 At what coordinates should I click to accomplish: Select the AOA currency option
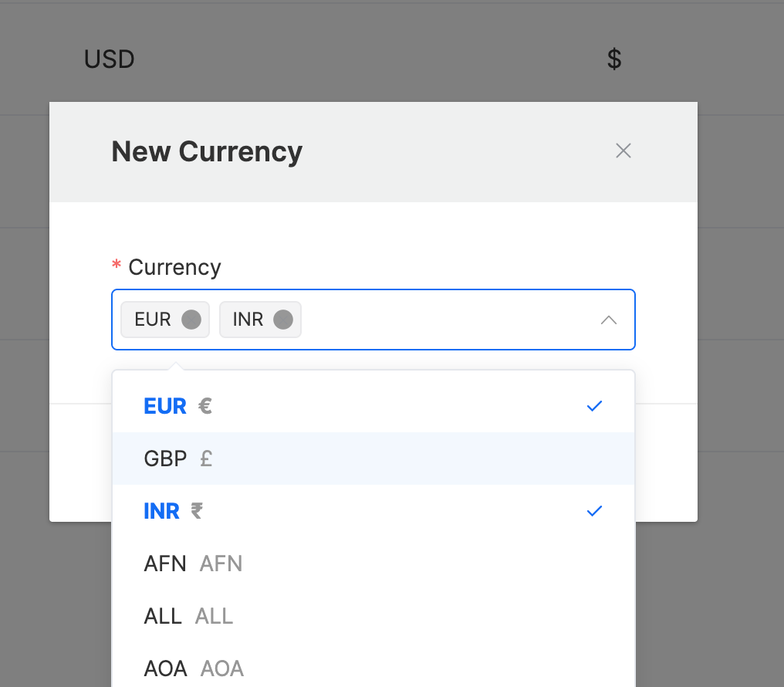[x=373, y=668]
